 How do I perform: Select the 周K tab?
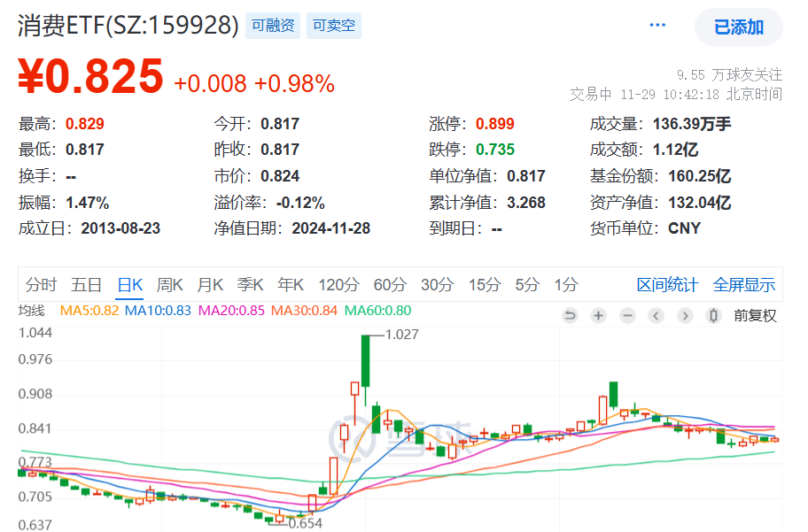coord(170,284)
